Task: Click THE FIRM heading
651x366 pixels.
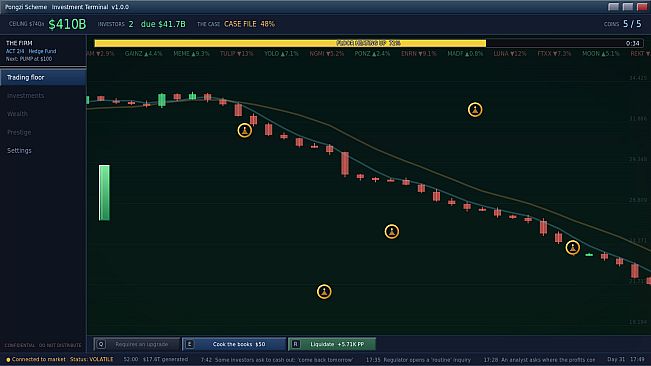Action: click(x=19, y=43)
